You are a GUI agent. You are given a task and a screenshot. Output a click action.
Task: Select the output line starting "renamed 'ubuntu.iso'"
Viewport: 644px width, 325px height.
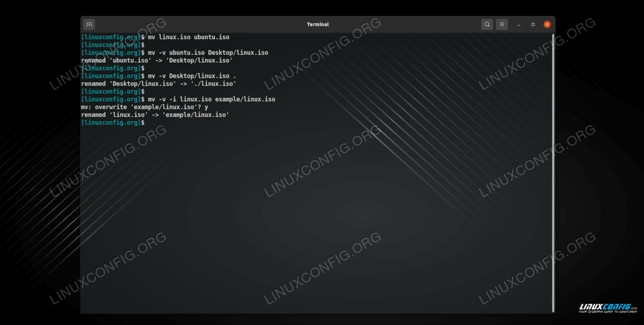click(x=157, y=61)
